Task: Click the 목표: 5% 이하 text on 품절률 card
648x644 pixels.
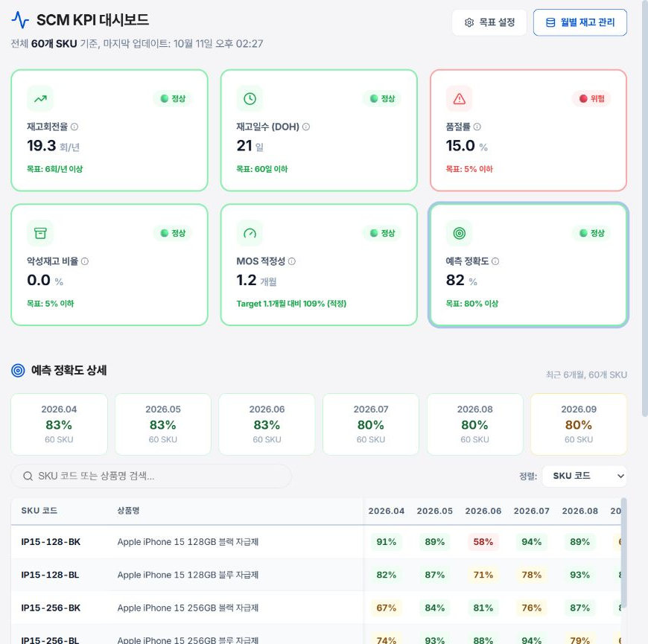Action: pos(469,169)
